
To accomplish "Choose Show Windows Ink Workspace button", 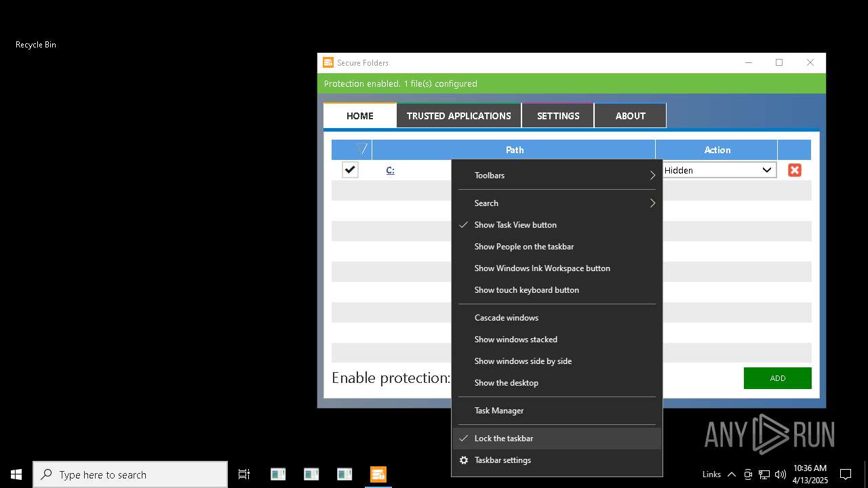I will 557,268.
